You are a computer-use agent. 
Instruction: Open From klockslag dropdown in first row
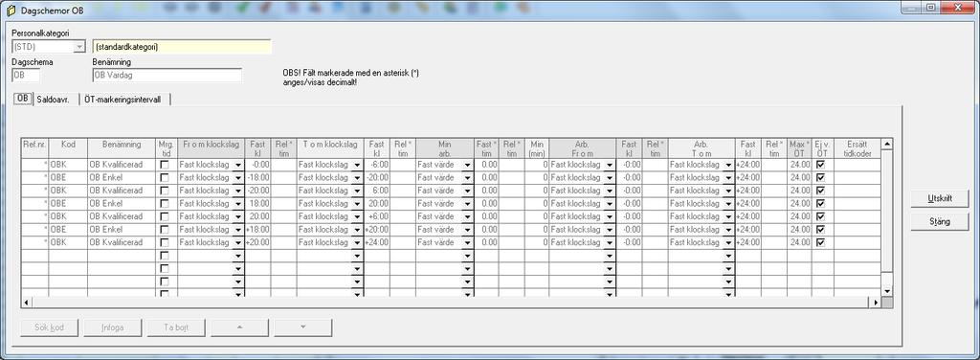pyautogui.click(x=238, y=165)
